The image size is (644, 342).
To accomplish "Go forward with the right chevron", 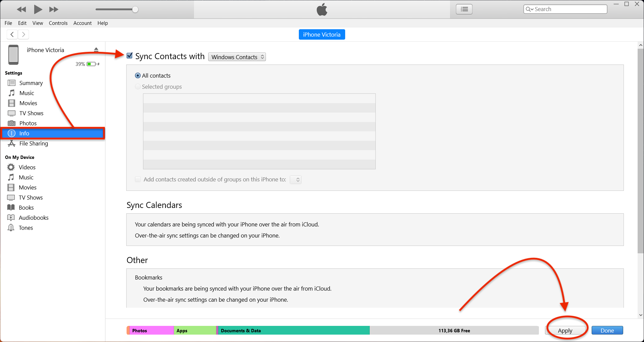I will (x=24, y=34).
